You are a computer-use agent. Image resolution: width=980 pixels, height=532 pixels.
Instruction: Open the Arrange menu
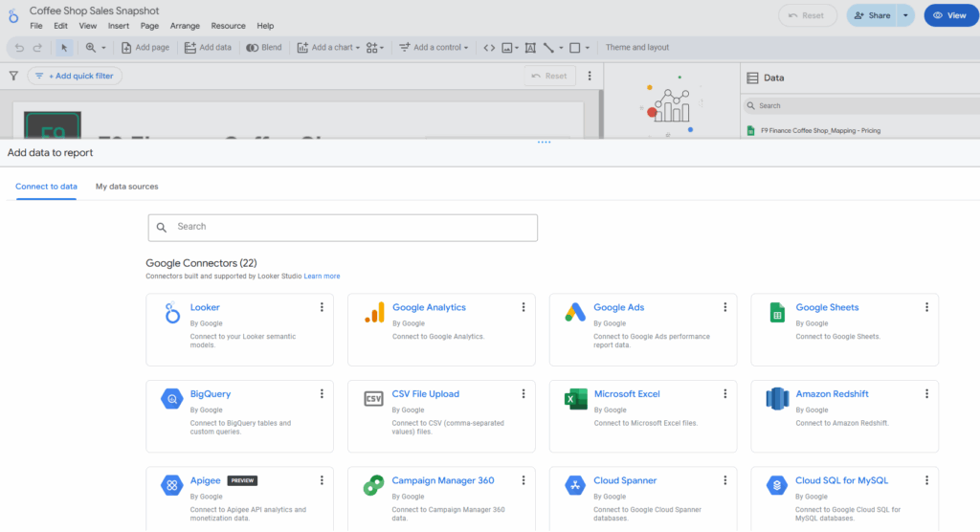(185, 26)
